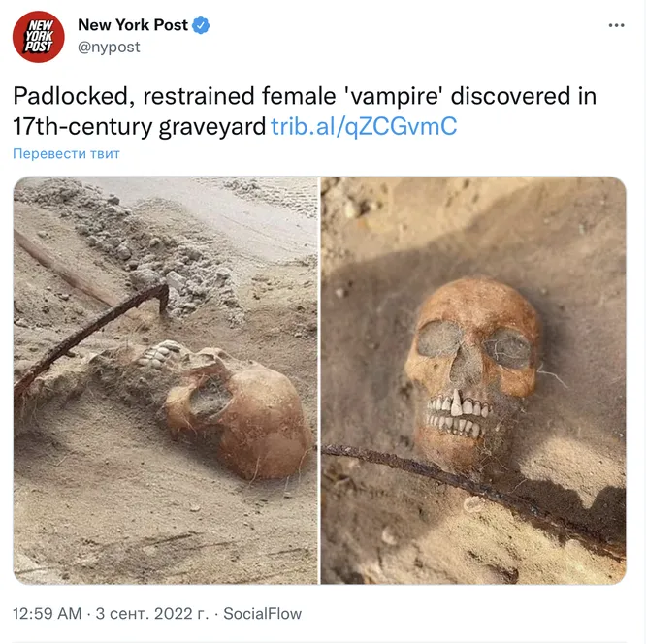Click the New York Post display name
Image resolution: width=646 pixels, height=644 pixels.
pos(133,25)
